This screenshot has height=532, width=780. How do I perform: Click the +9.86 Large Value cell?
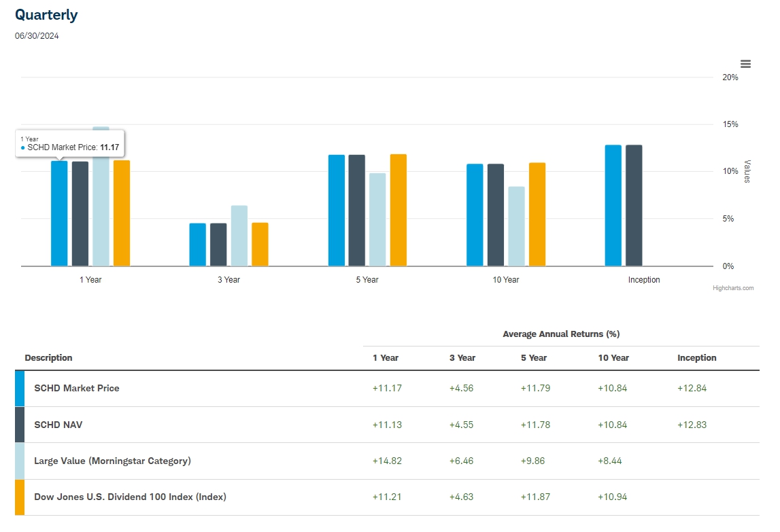coord(532,461)
